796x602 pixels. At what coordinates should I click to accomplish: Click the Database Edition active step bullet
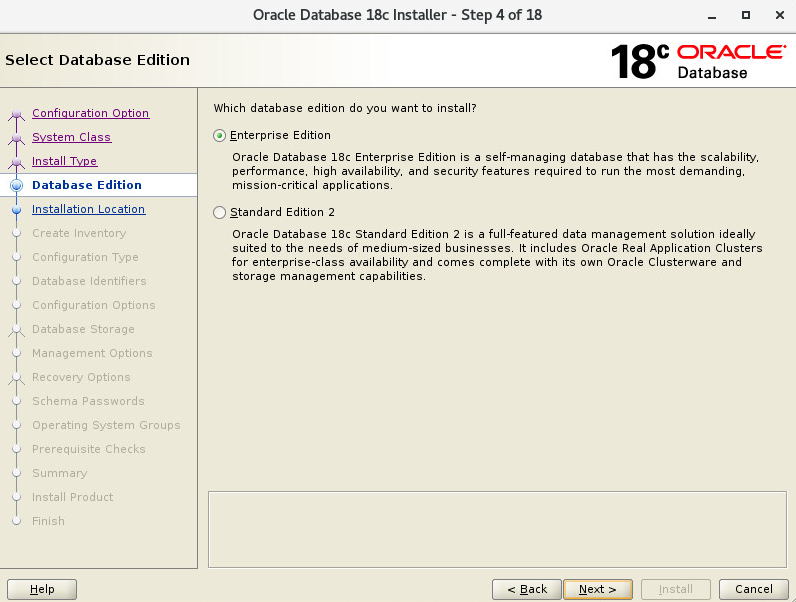[16, 185]
